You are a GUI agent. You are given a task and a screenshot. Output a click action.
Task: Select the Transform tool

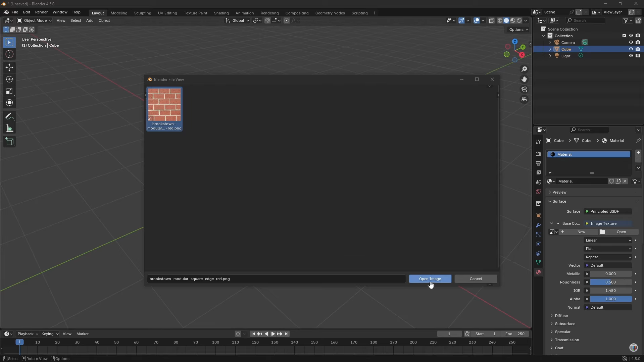[x=9, y=103]
